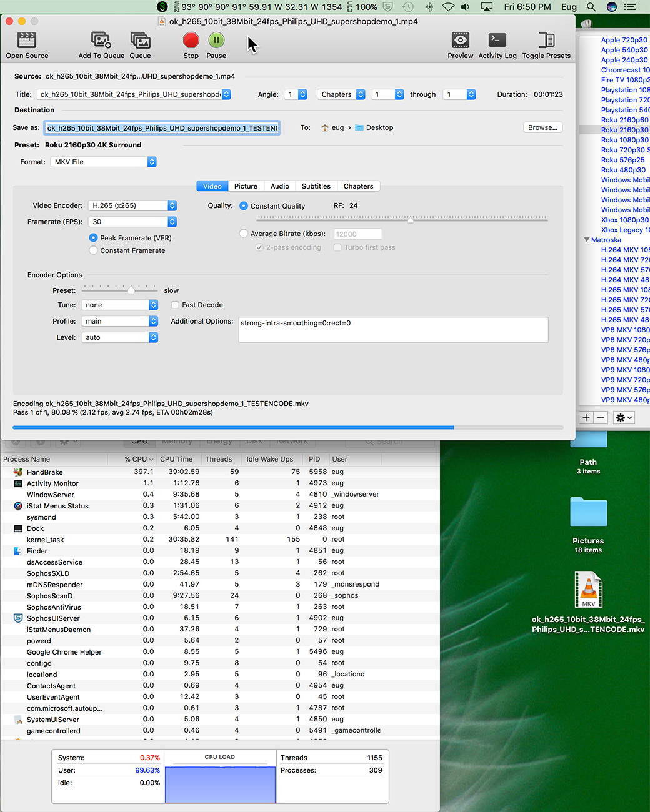This screenshot has height=812, width=650.
Task: Open the Format MKV File dropdown
Action: point(104,162)
